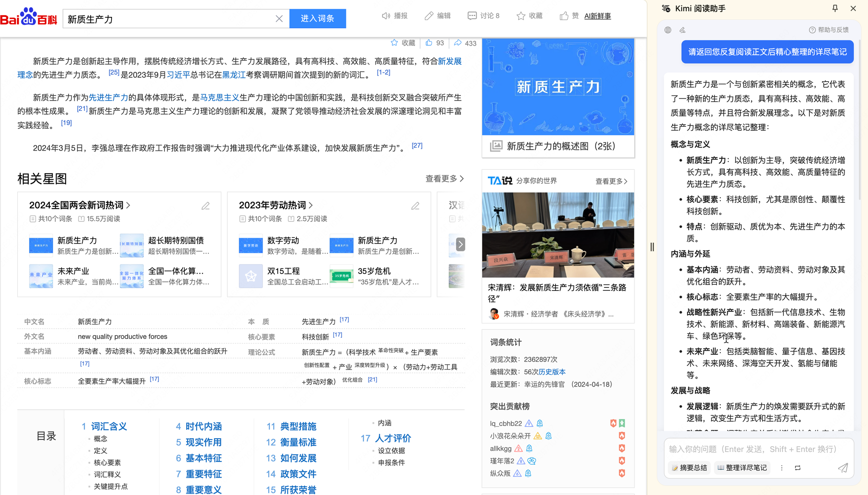This screenshot has height=495, width=868.
Task: Click the 摘要总结 quick action
Action: tap(689, 468)
